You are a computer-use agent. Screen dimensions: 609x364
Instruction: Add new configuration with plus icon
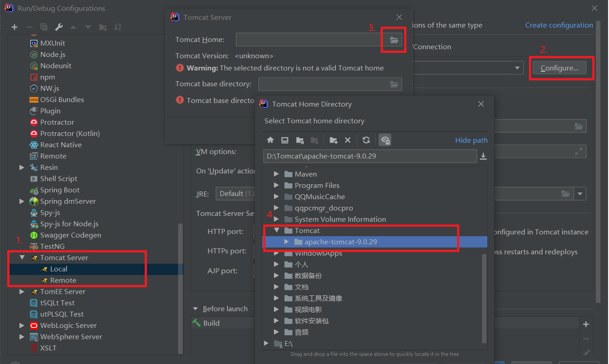14,27
